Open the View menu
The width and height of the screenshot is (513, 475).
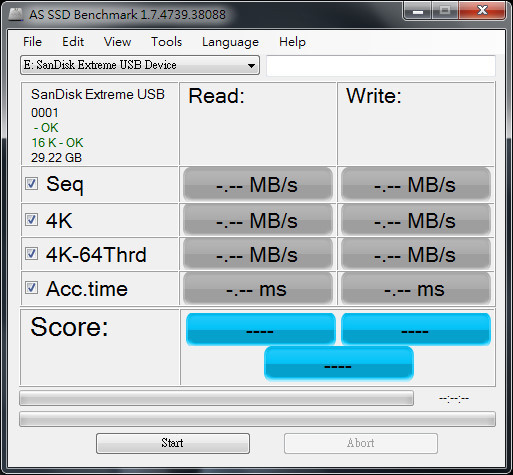[x=117, y=42]
